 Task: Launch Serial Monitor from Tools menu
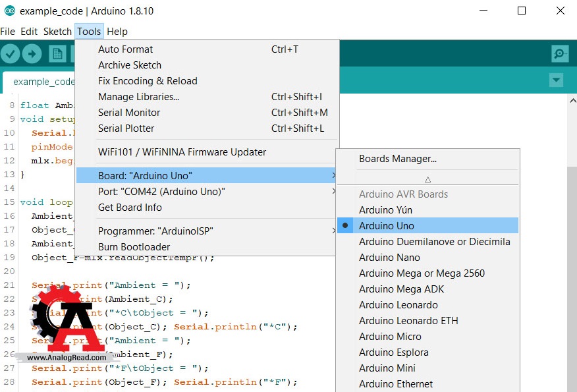coord(206,113)
